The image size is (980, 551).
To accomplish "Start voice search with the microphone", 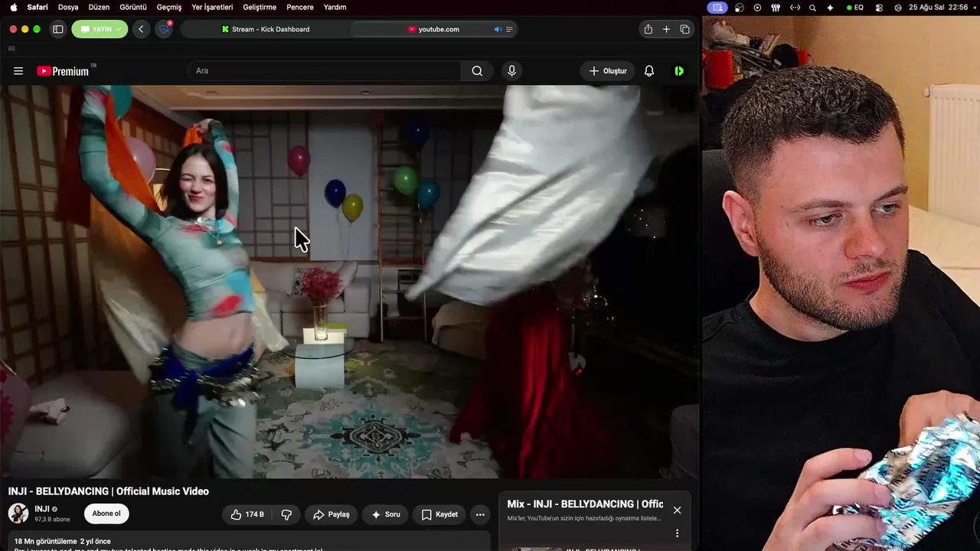I will pyautogui.click(x=512, y=71).
